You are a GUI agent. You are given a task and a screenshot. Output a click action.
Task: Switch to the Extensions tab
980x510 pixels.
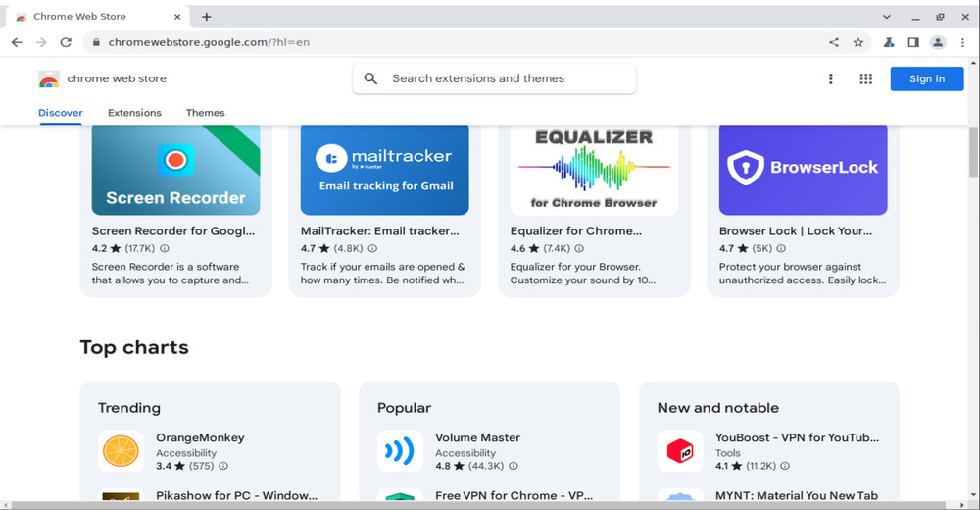[x=134, y=113]
